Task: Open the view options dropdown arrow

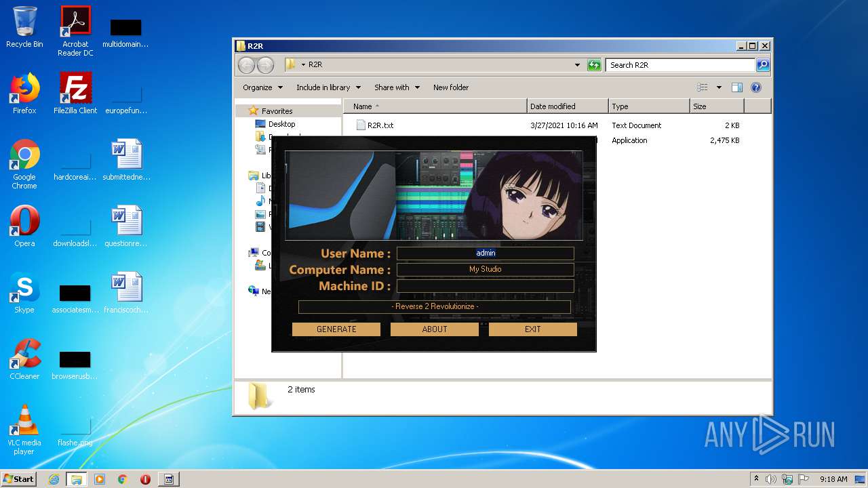Action: click(719, 87)
